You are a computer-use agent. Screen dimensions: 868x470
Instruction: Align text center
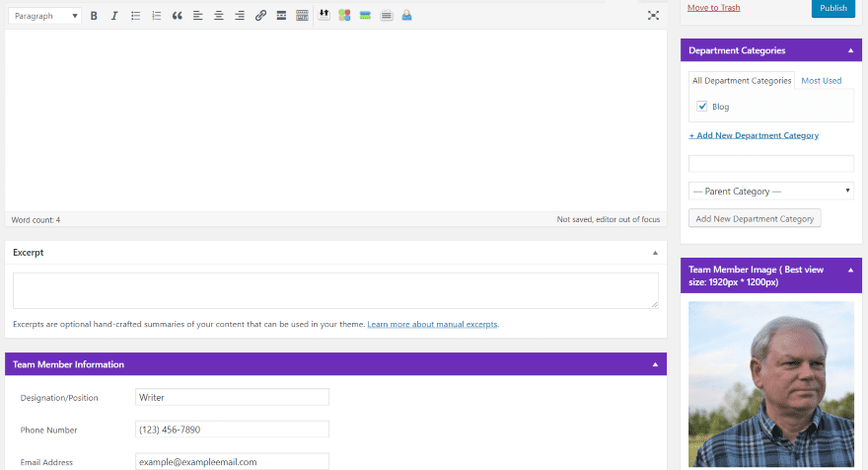click(219, 16)
